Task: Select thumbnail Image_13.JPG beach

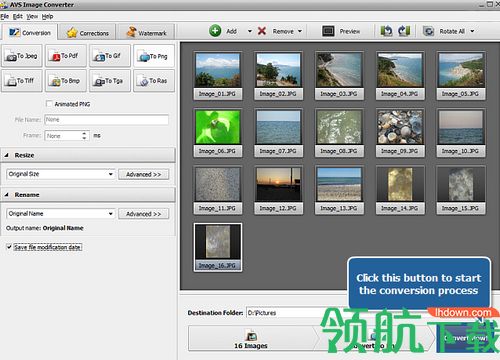Action: [x=339, y=190]
